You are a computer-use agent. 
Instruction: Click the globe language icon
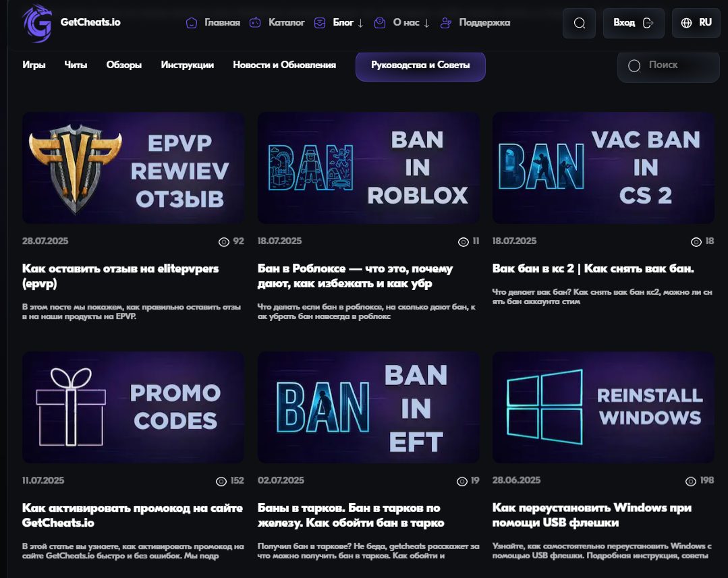[x=686, y=23]
